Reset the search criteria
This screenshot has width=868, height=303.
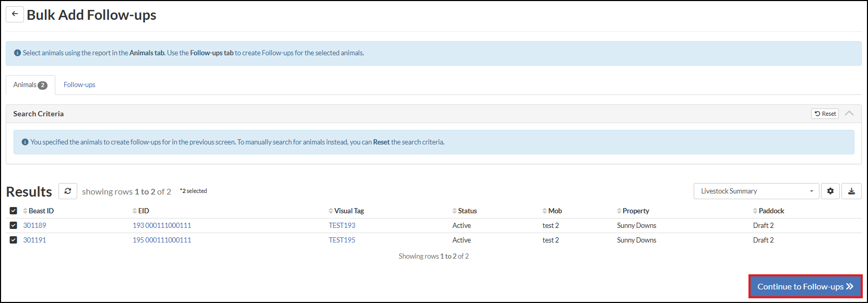coord(825,114)
